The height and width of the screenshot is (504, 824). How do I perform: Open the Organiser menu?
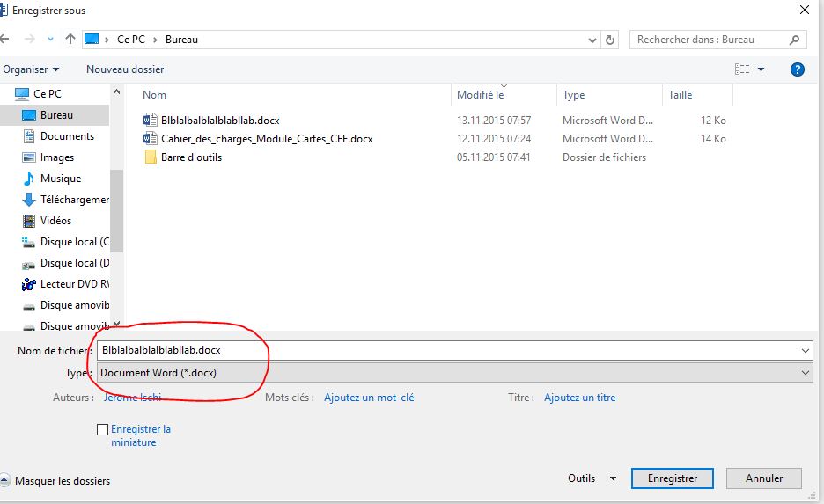(x=31, y=69)
